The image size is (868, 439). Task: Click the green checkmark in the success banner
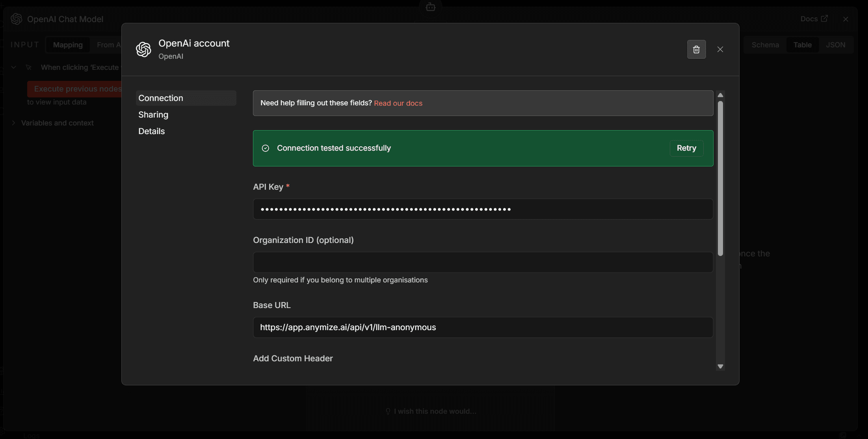coord(265,148)
